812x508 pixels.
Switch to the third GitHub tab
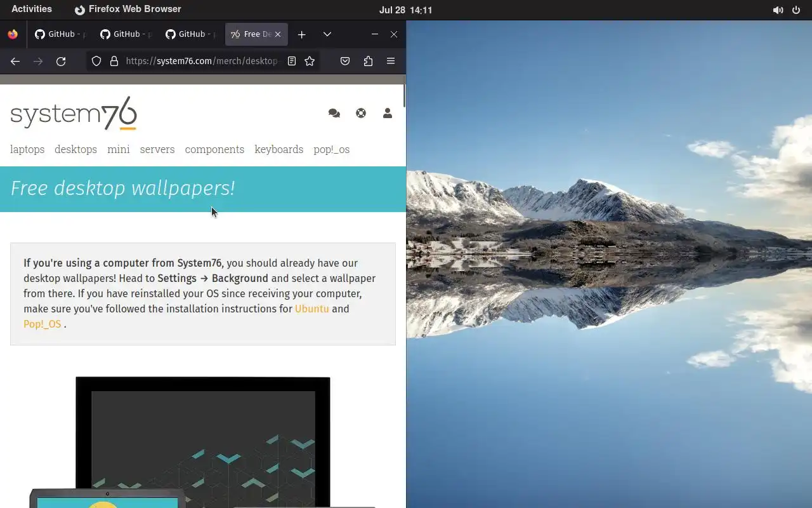coord(191,34)
